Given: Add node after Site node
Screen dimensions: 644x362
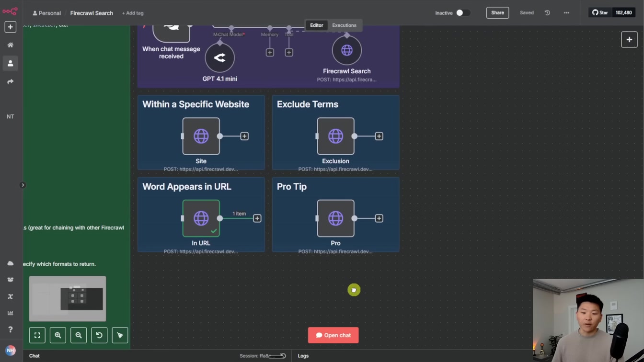Looking at the screenshot, I should tap(244, 136).
